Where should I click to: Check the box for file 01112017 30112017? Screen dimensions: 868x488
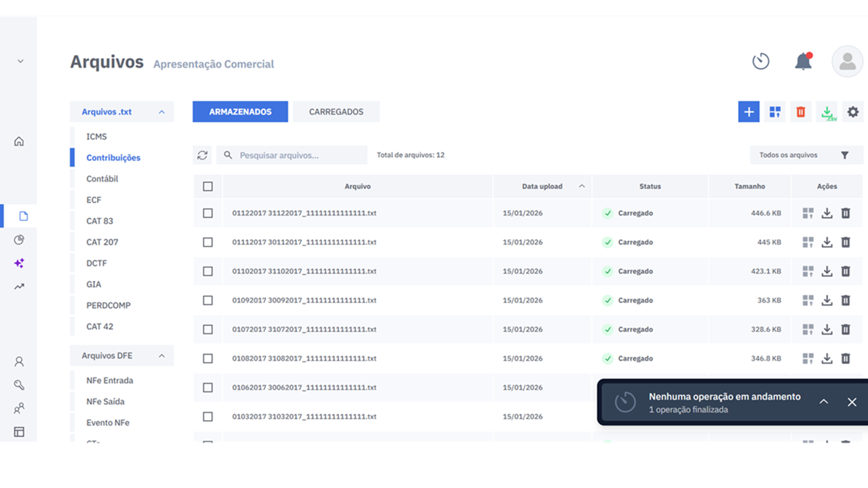click(x=208, y=242)
